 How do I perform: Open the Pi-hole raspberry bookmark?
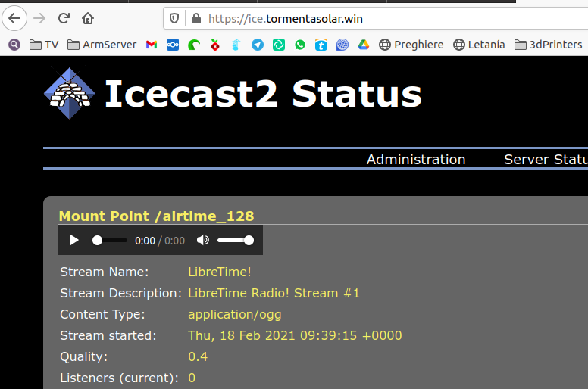click(215, 45)
